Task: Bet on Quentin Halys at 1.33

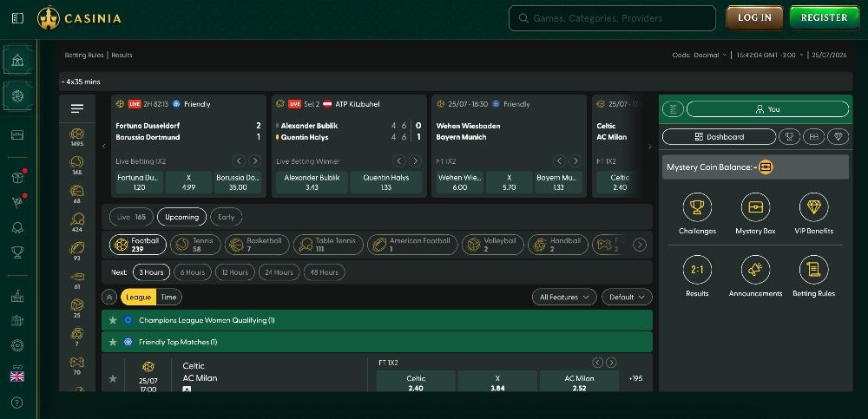Action: [386, 182]
